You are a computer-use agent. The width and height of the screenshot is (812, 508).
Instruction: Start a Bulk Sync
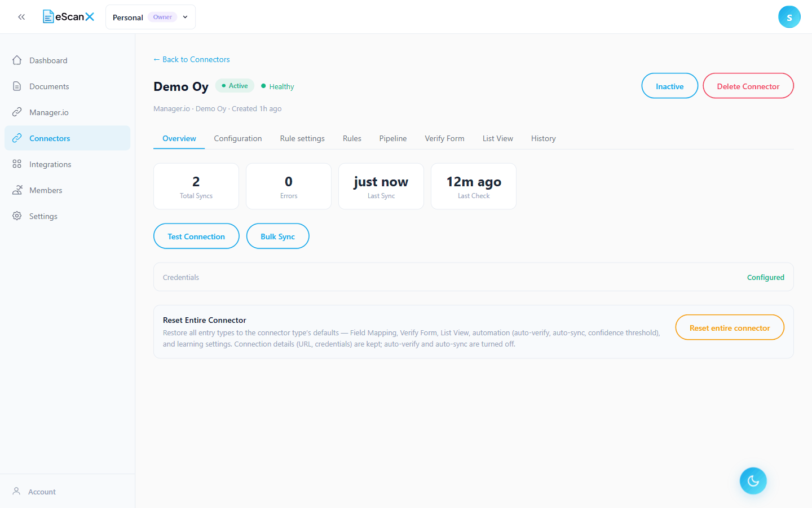coord(278,236)
